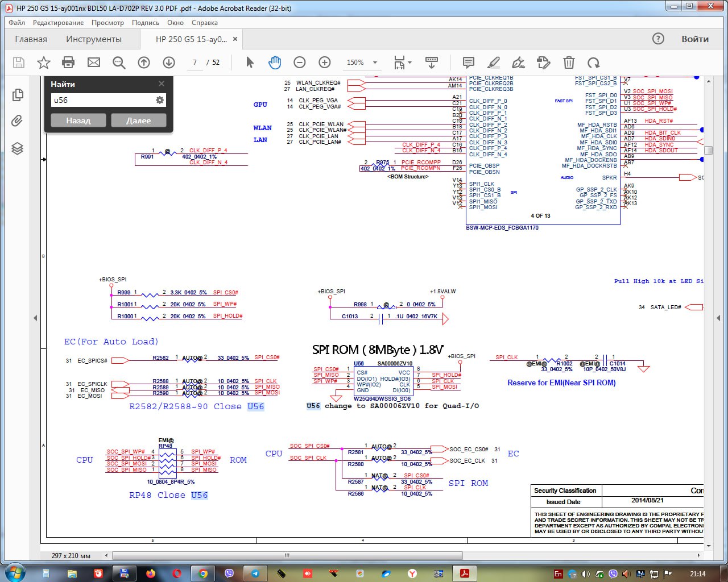
Task: Print the document using the printer icon
Action: [68, 63]
